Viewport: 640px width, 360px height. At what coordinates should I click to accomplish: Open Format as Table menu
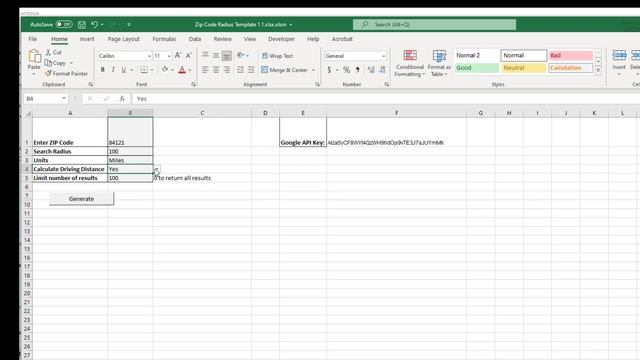click(x=439, y=63)
